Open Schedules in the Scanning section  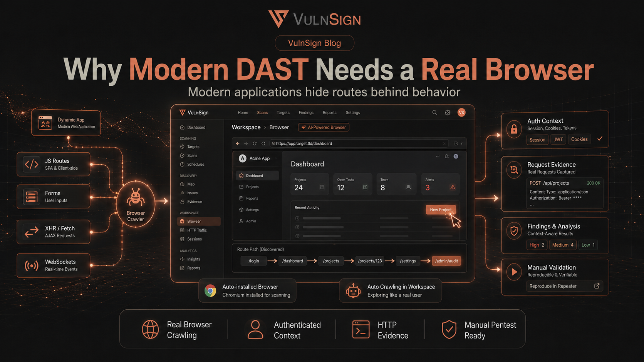195,164
